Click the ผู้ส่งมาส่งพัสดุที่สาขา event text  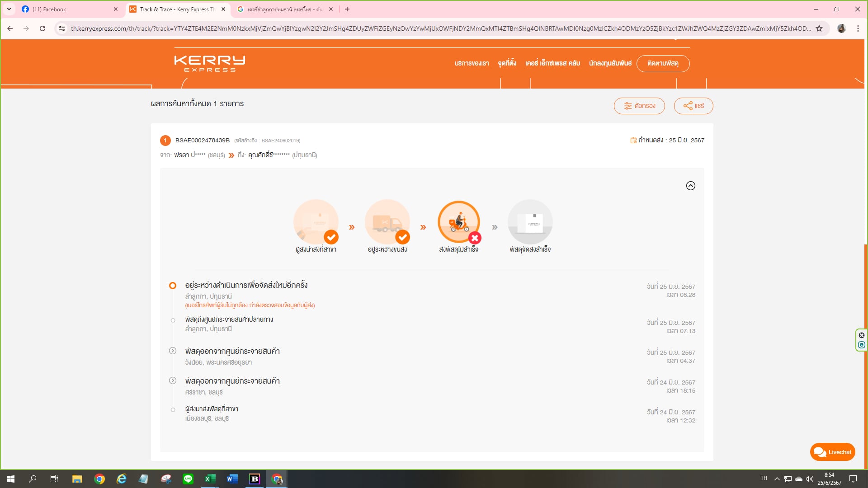(212, 409)
